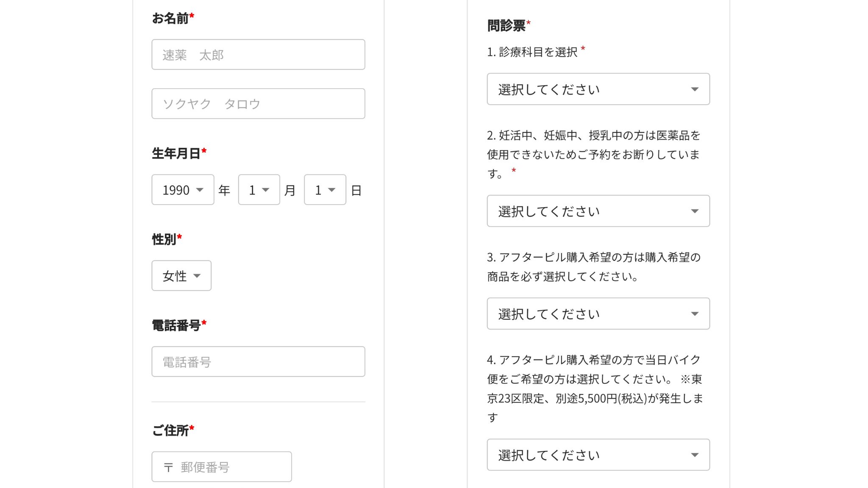Click the ソクヤク タロウ katakana field
This screenshot has width=868, height=488.
(x=258, y=104)
